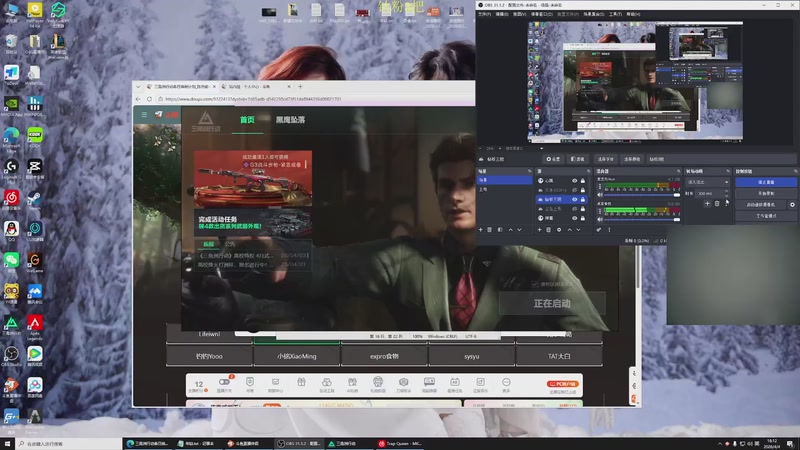
Task: Move selected source up in Sources toolbar
Action: coord(569,230)
